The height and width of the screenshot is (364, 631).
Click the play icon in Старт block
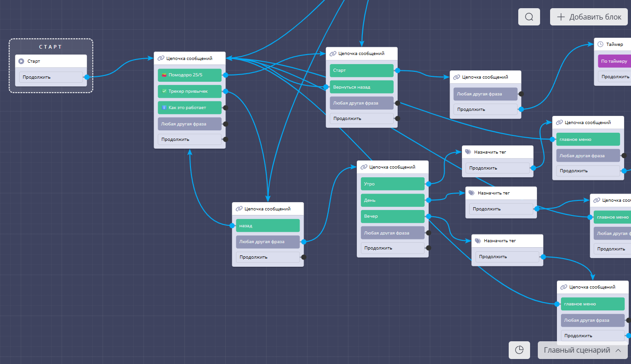21,61
